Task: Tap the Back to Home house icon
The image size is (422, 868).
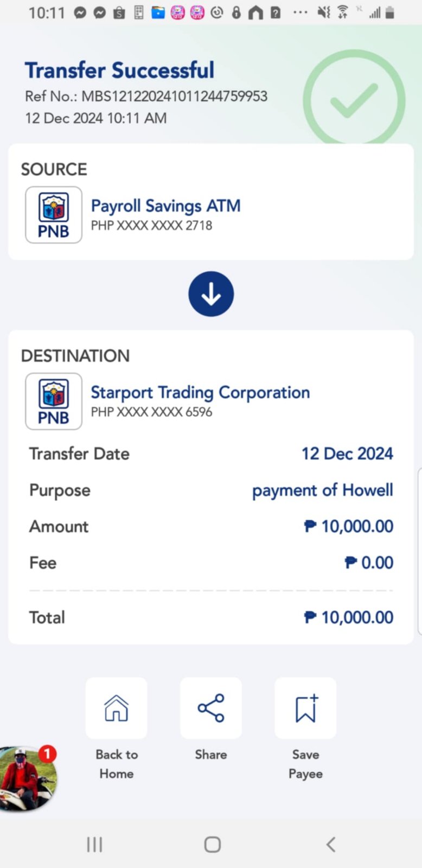Action: point(116,708)
